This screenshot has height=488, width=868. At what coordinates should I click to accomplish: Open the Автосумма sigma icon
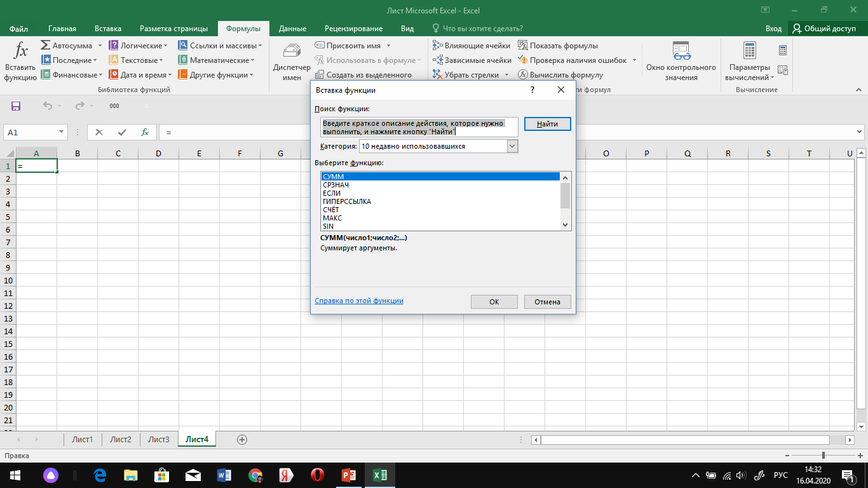[46, 46]
